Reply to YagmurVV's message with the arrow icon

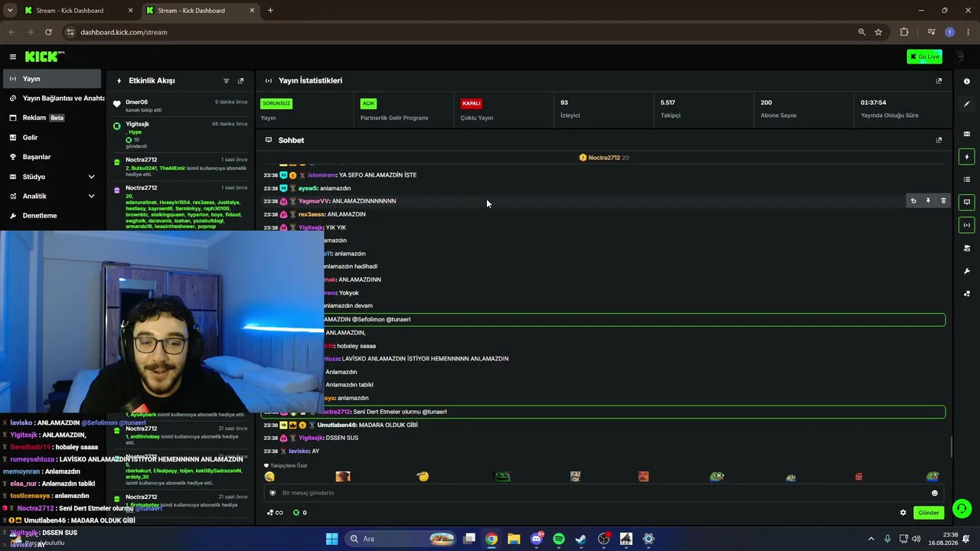[x=913, y=201]
